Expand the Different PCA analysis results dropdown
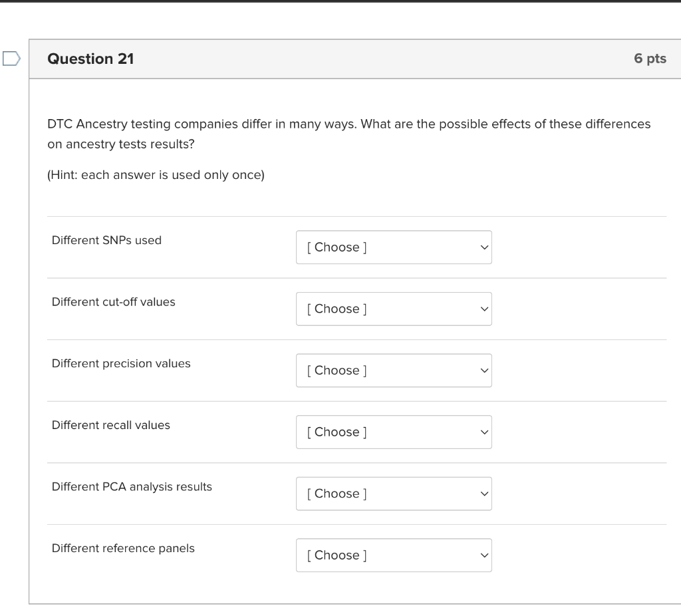Screen dimensions: 681x616 tap(393, 494)
